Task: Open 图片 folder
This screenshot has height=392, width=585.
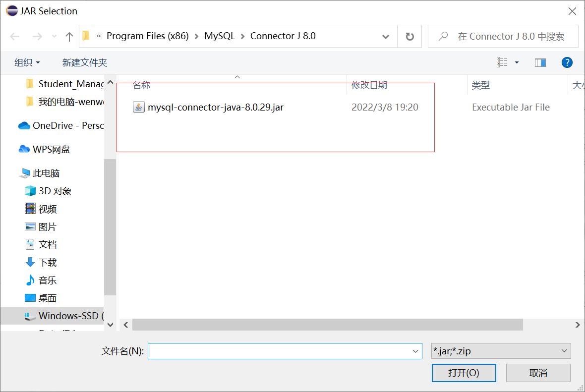Action: pyautogui.click(x=41, y=227)
